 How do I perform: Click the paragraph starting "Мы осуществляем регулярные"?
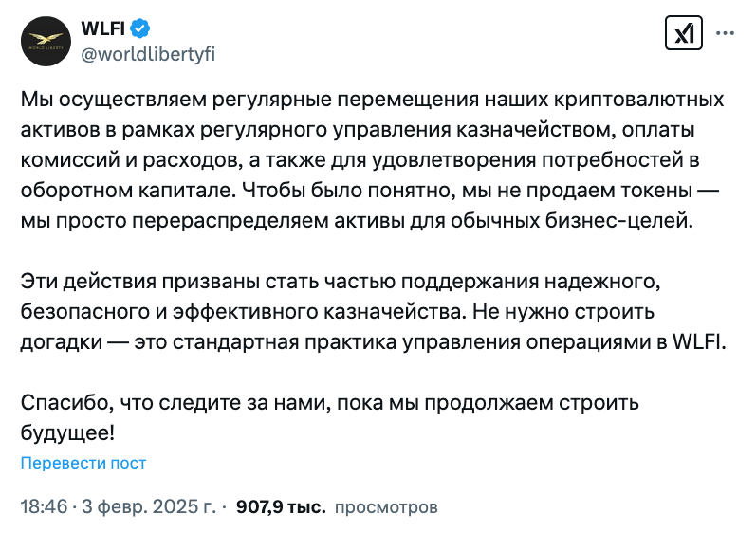(x=372, y=159)
